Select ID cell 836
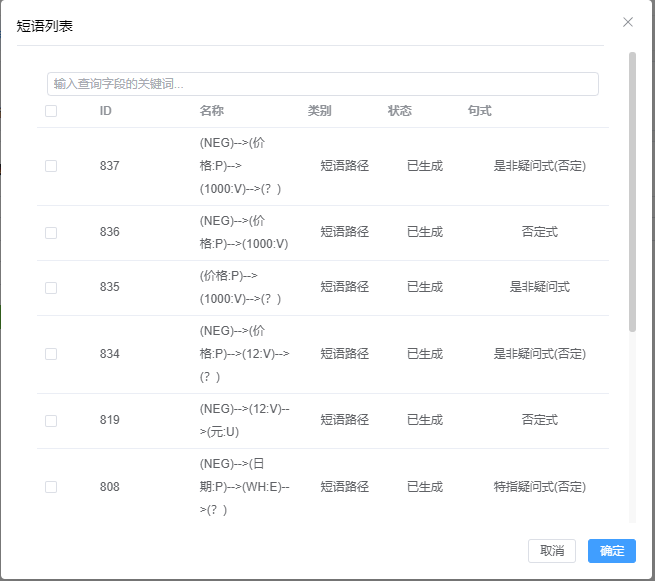655x581 pixels. (109, 232)
